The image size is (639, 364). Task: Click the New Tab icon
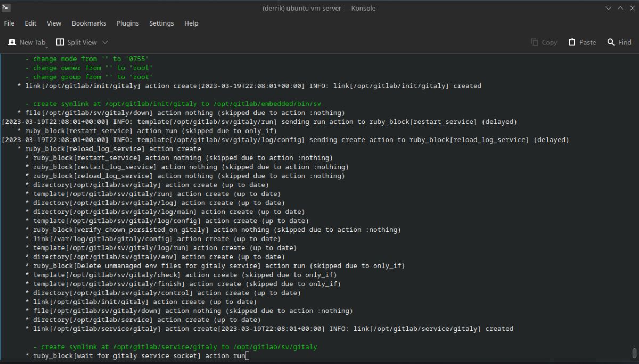pyautogui.click(x=12, y=42)
